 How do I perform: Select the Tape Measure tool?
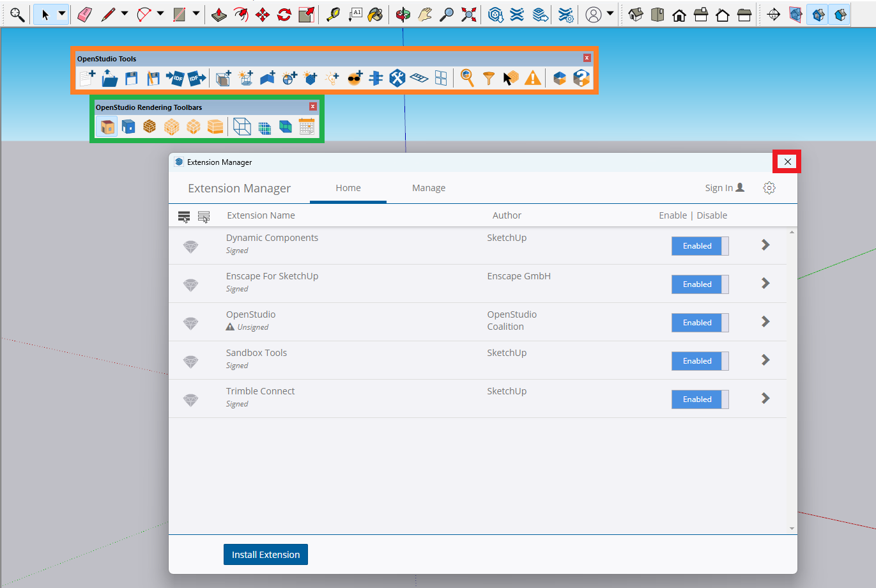click(333, 14)
